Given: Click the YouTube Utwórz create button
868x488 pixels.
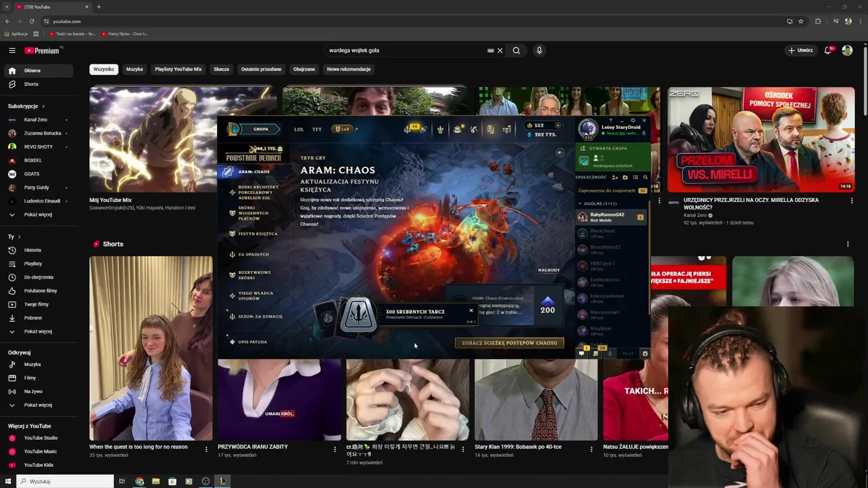Looking at the screenshot, I should pos(800,50).
